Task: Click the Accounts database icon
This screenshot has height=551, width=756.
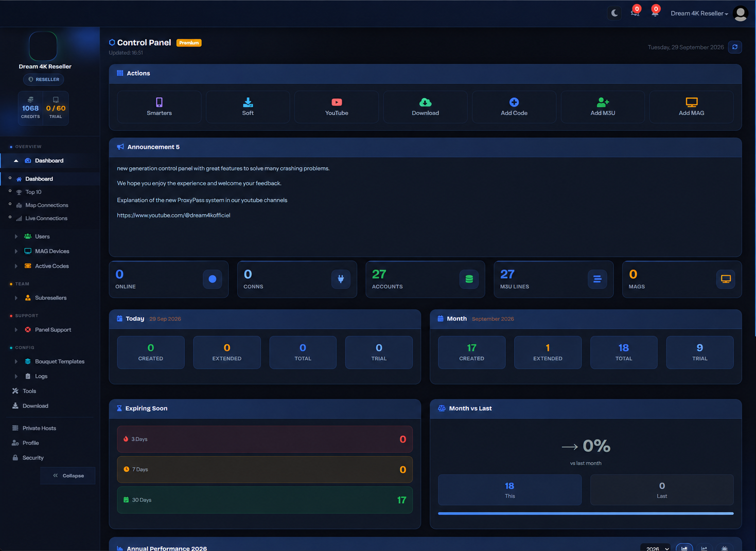Action: point(469,279)
